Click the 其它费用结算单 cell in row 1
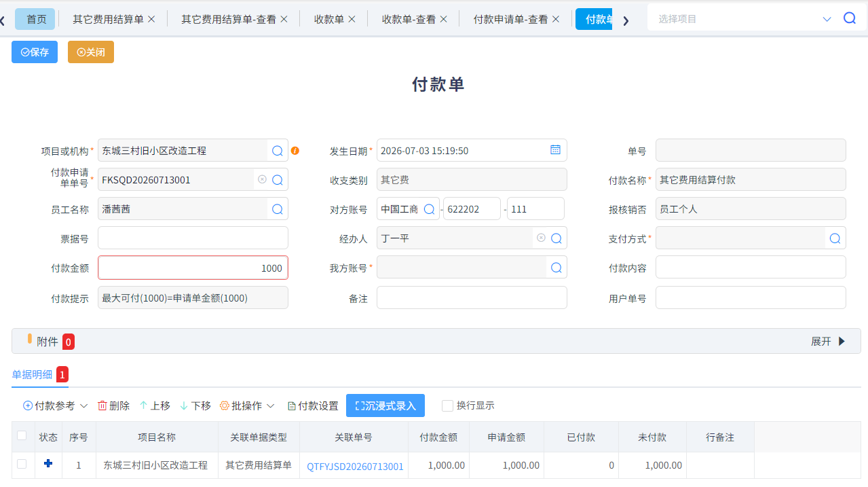 (259, 465)
